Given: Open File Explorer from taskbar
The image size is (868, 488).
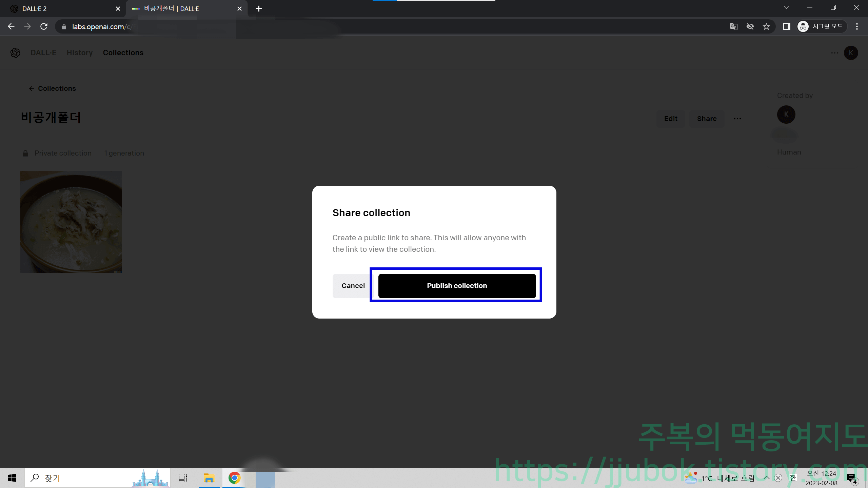Looking at the screenshot, I should [x=209, y=478].
